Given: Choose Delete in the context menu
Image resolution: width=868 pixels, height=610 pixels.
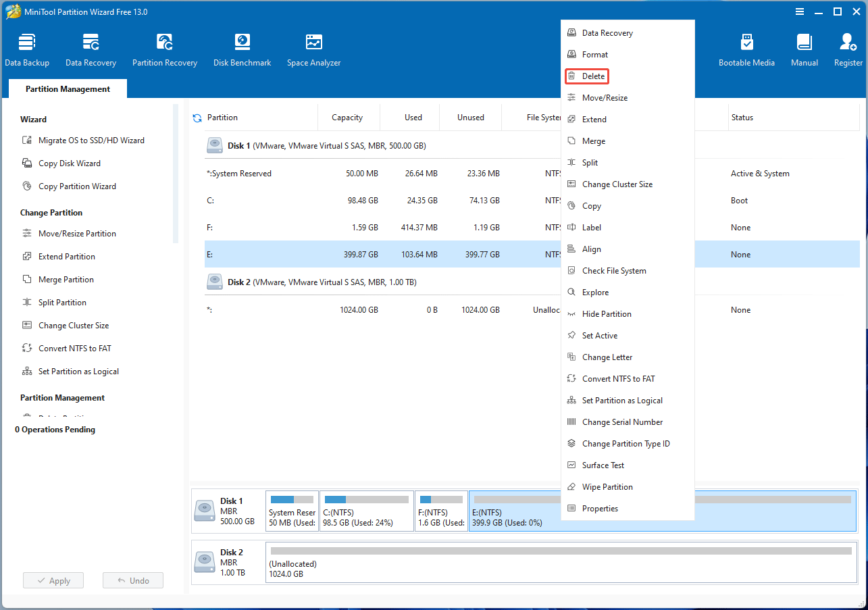Looking at the screenshot, I should click(x=593, y=76).
